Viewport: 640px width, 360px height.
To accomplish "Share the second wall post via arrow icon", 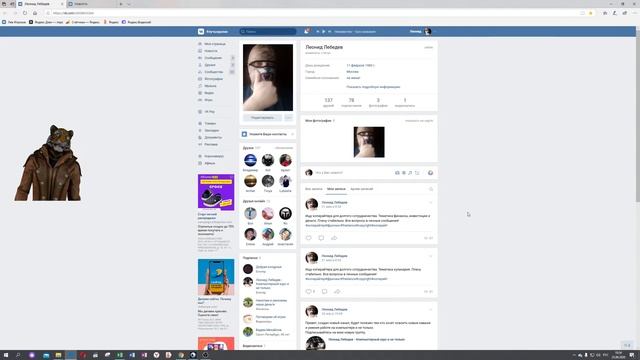I will coord(337,291).
